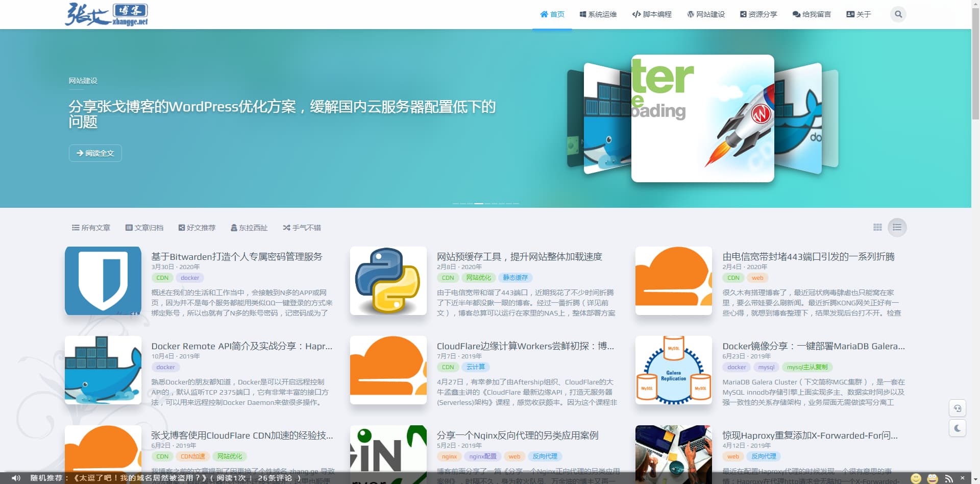Click the RSS feed icon in bottom bar
The width and height of the screenshot is (980, 484).
(x=948, y=478)
